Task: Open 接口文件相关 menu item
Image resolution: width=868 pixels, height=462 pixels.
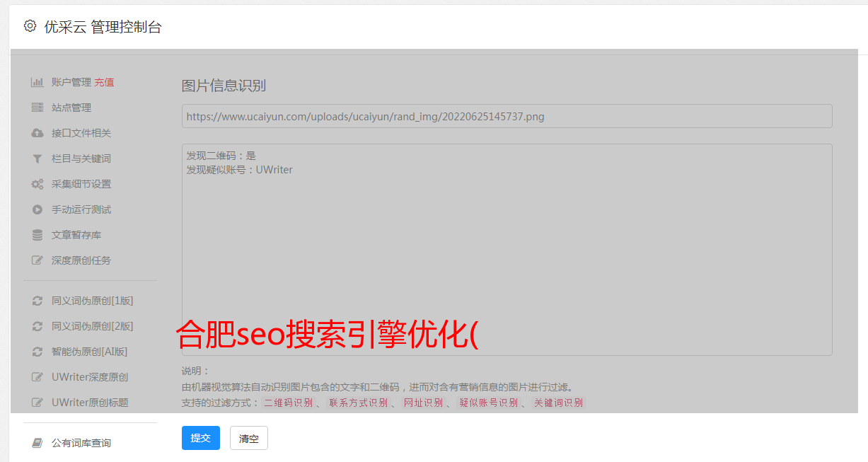Action: [x=81, y=133]
